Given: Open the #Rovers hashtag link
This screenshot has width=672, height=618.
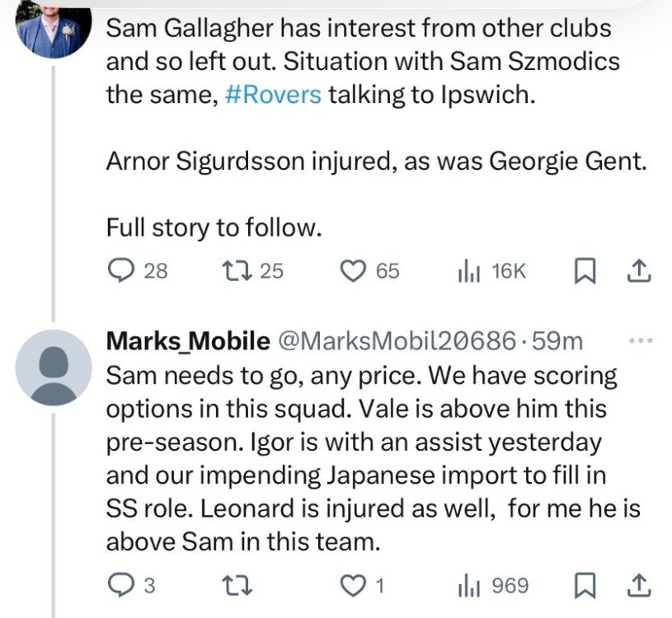Looking at the screenshot, I should 271,94.
